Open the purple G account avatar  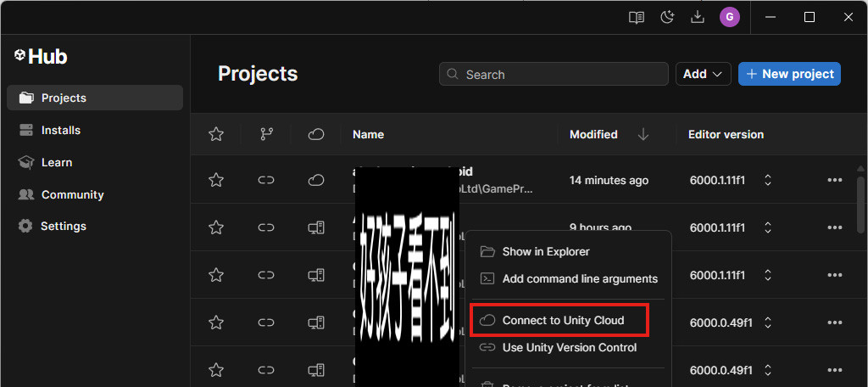click(730, 17)
